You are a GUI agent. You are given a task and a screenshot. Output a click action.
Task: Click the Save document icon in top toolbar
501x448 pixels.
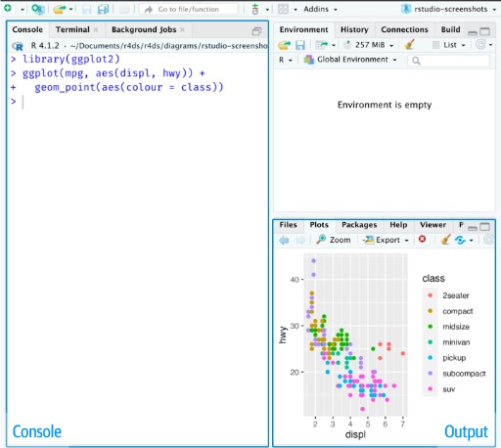(86, 9)
